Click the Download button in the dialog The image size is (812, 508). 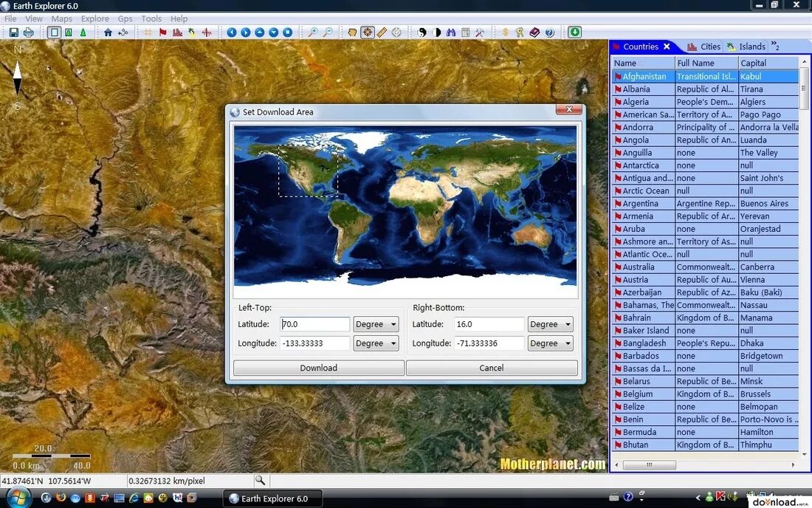coord(318,368)
